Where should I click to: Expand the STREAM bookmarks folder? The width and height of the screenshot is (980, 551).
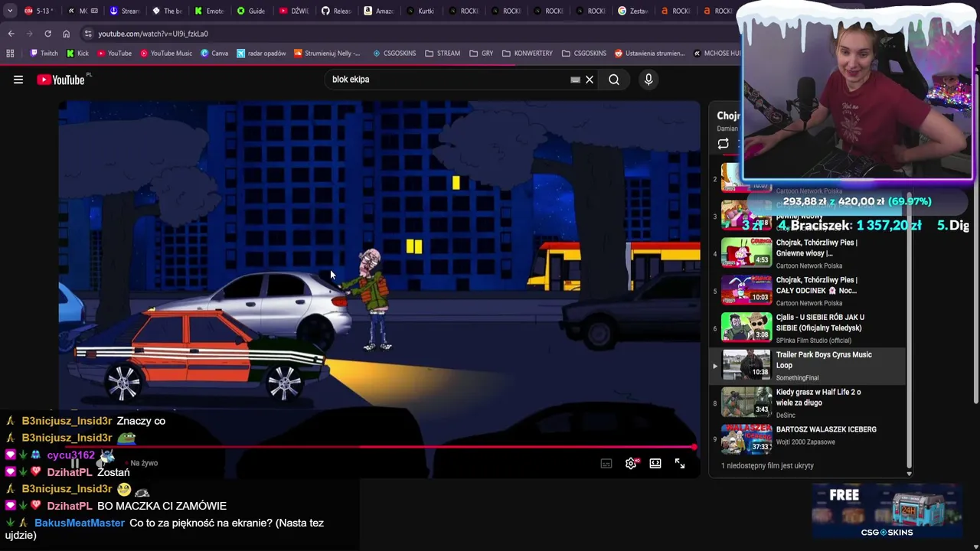(443, 54)
